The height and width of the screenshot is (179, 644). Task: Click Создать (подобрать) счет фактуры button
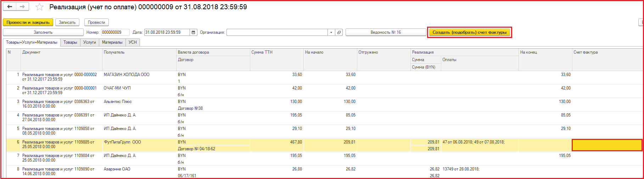pyautogui.click(x=469, y=32)
